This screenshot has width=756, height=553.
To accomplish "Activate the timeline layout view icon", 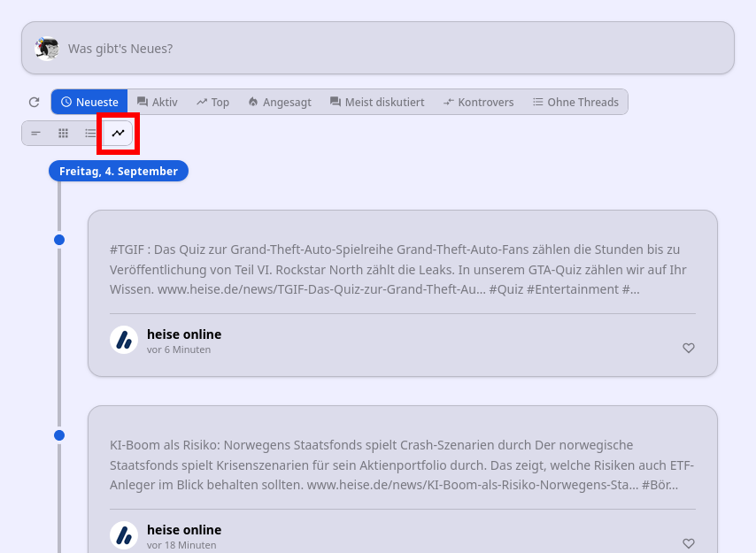I will point(118,134).
